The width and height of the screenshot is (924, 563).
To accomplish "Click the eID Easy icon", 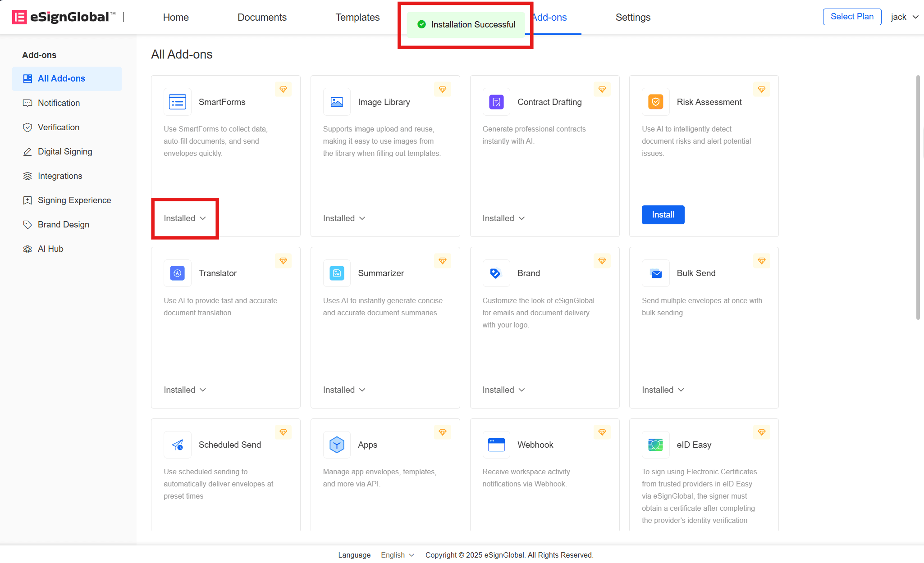I will (x=655, y=445).
